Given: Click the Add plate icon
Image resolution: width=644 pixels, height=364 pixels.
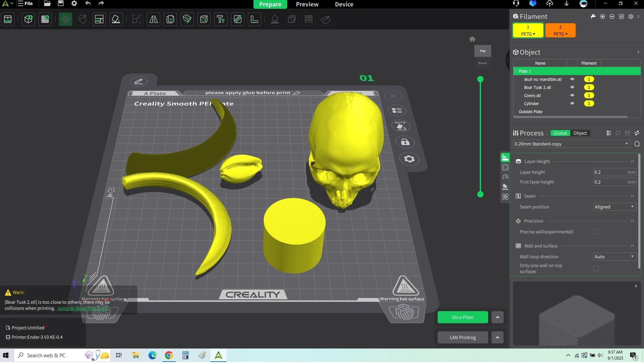Looking at the screenshot, I should [45, 19].
